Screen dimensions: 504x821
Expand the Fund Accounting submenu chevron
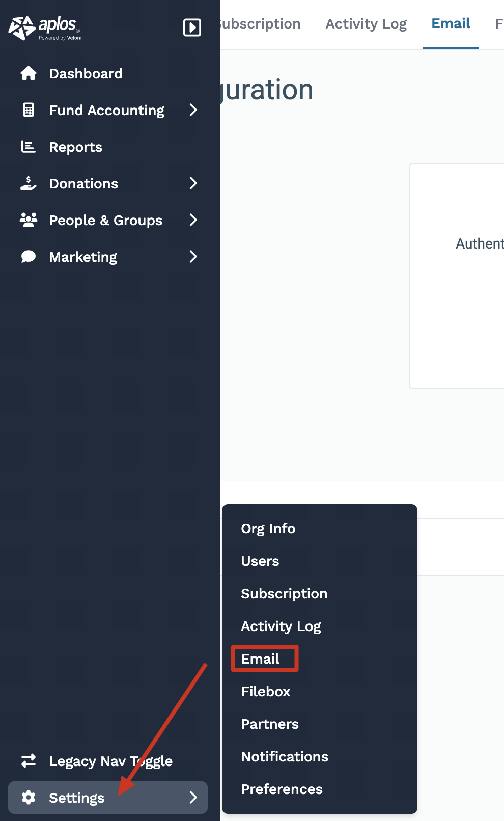pyautogui.click(x=193, y=110)
